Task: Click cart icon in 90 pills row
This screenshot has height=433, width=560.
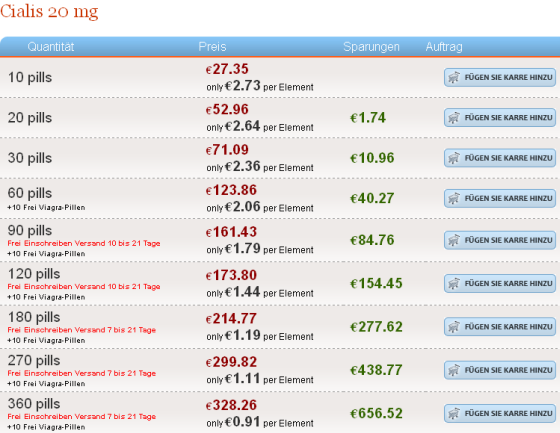Action: pyautogui.click(x=454, y=240)
